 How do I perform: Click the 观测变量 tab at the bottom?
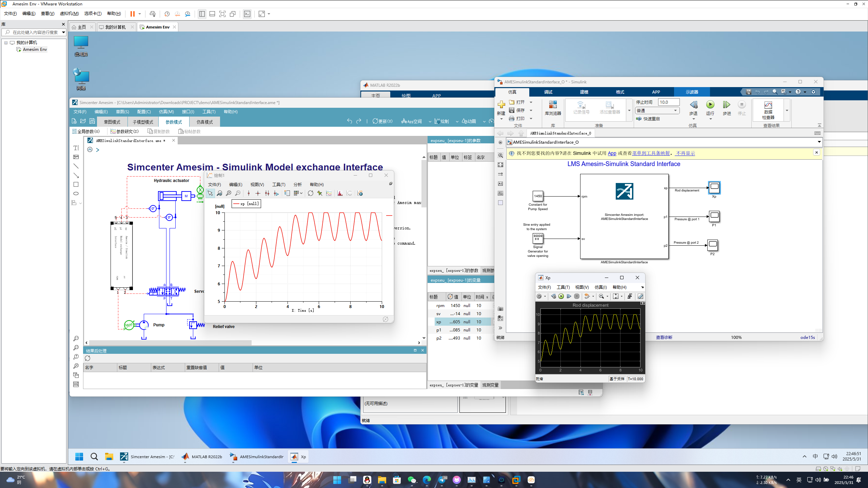pyautogui.click(x=490, y=385)
